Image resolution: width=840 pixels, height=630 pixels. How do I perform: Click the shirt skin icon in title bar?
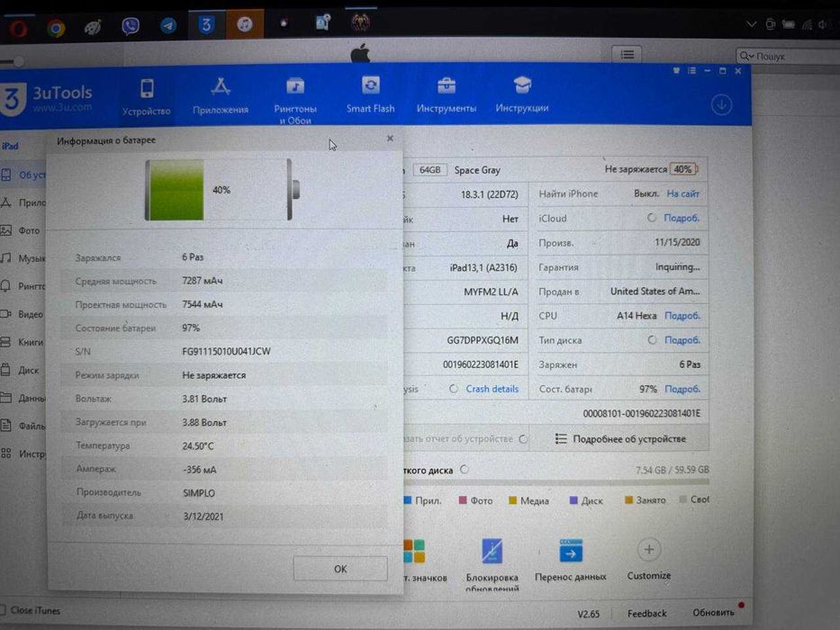676,71
